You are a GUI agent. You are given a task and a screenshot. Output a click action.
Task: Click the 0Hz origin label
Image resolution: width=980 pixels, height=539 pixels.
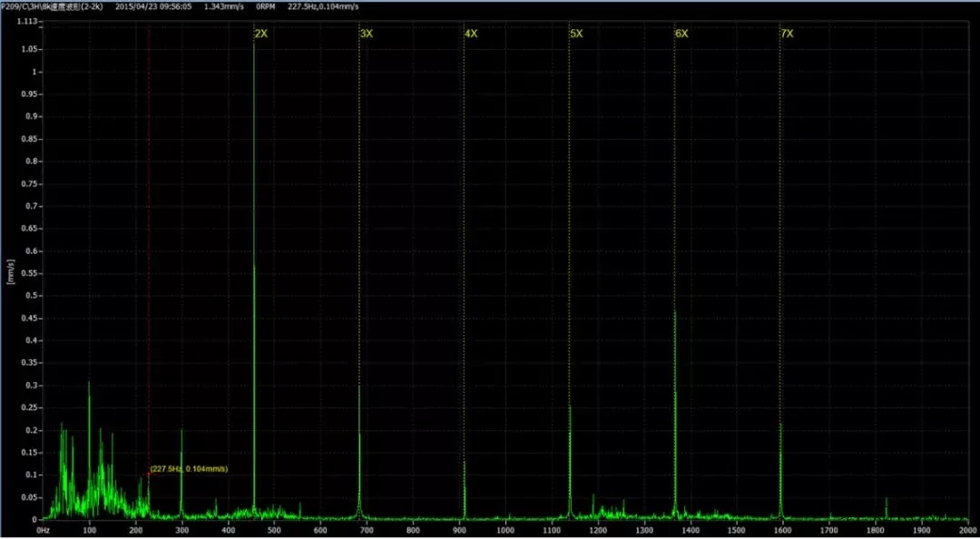[x=42, y=530]
